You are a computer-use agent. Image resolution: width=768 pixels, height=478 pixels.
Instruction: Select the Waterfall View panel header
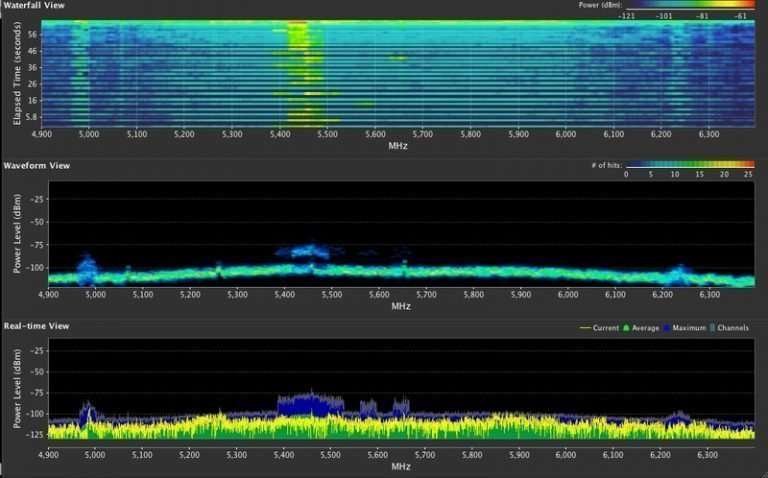35,5
